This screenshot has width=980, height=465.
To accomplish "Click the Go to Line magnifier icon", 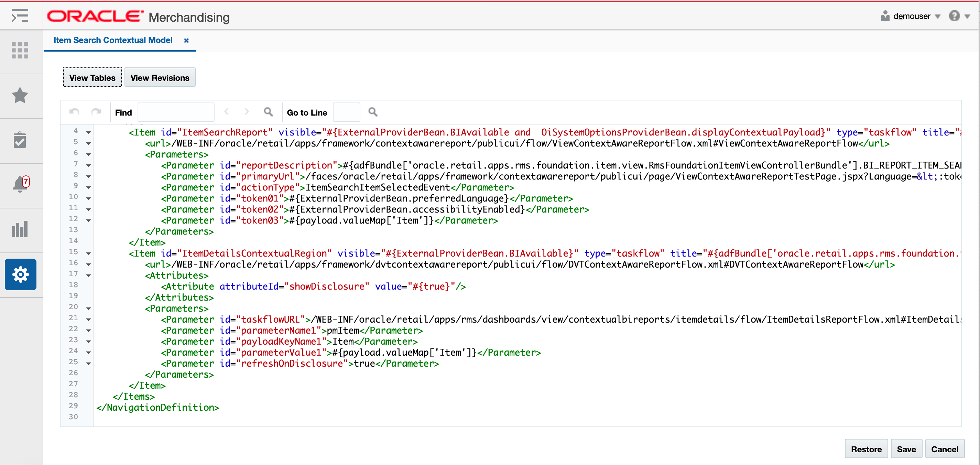I will point(373,112).
